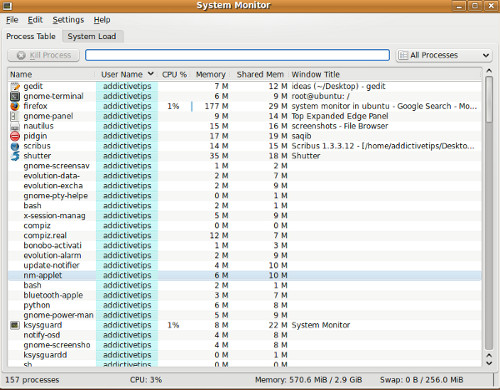Open the File menu
Screen dimensions: 500x390
12,20
